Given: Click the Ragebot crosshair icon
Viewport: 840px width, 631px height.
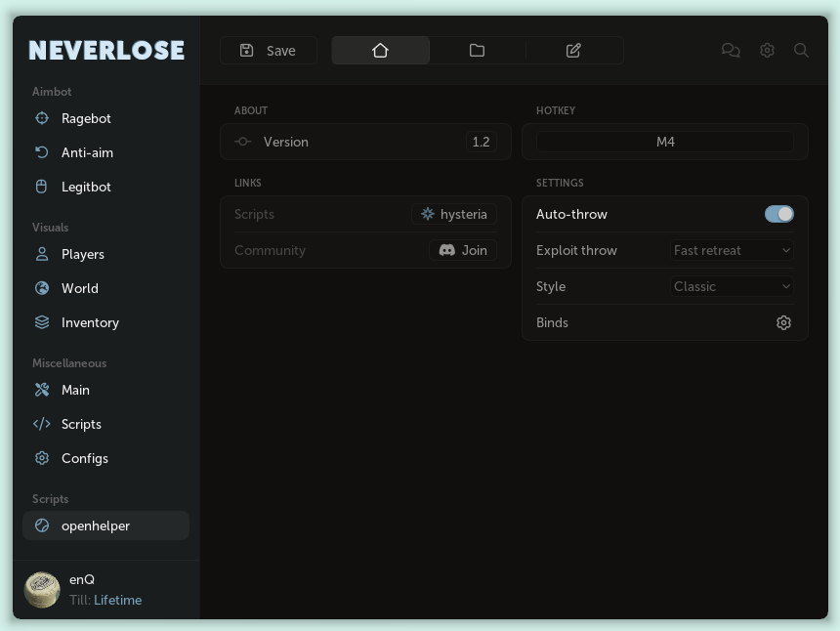Looking at the screenshot, I should (42, 118).
